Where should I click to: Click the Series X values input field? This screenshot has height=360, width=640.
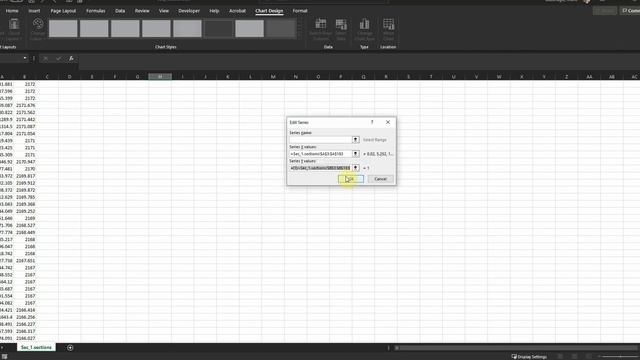320,154
